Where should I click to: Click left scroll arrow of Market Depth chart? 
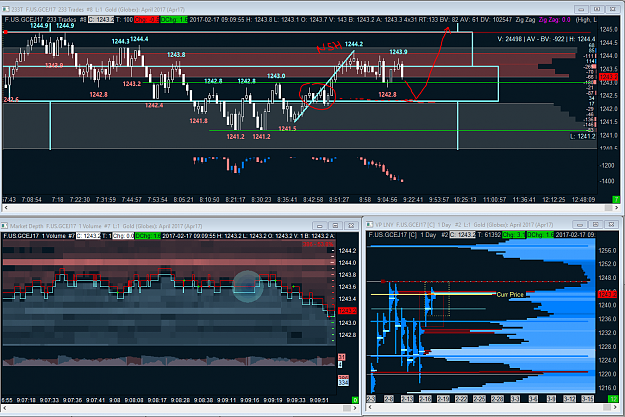pos(4,408)
